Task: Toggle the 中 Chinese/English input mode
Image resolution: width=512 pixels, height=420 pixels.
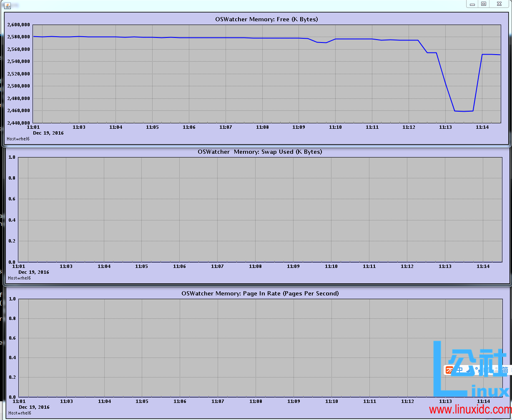Action: (x=459, y=370)
